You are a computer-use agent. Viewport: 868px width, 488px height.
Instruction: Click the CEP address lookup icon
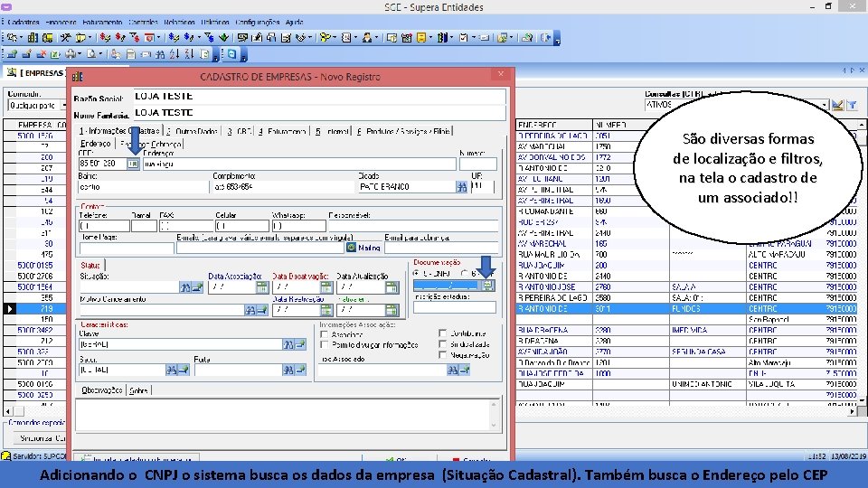pyautogui.click(x=133, y=164)
